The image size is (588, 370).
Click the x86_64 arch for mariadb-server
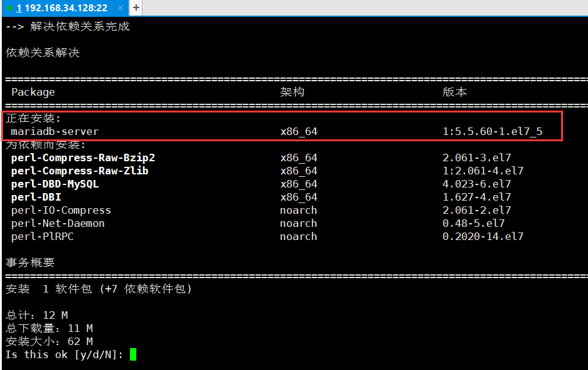tap(299, 132)
